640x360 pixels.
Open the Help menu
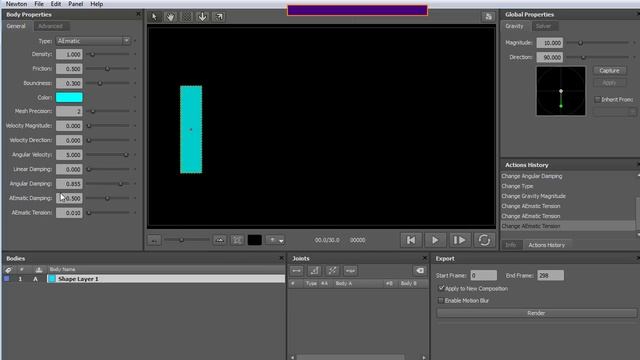point(96,4)
